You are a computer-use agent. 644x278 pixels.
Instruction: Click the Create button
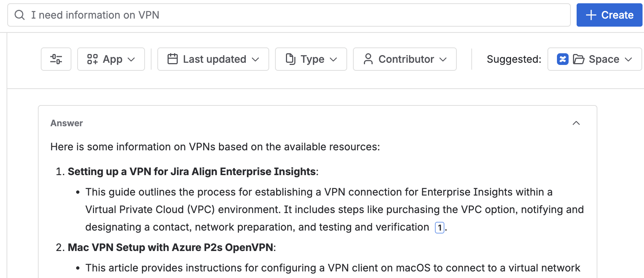click(609, 15)
